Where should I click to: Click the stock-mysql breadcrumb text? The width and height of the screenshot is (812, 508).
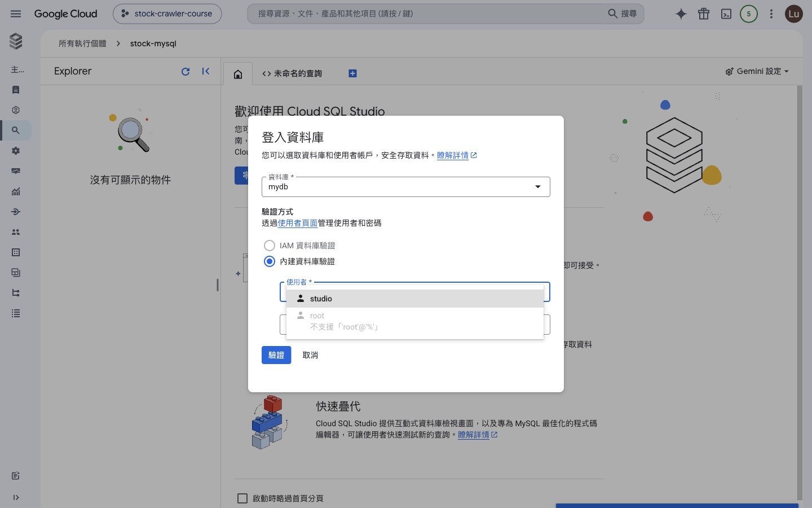click(153, 43)
